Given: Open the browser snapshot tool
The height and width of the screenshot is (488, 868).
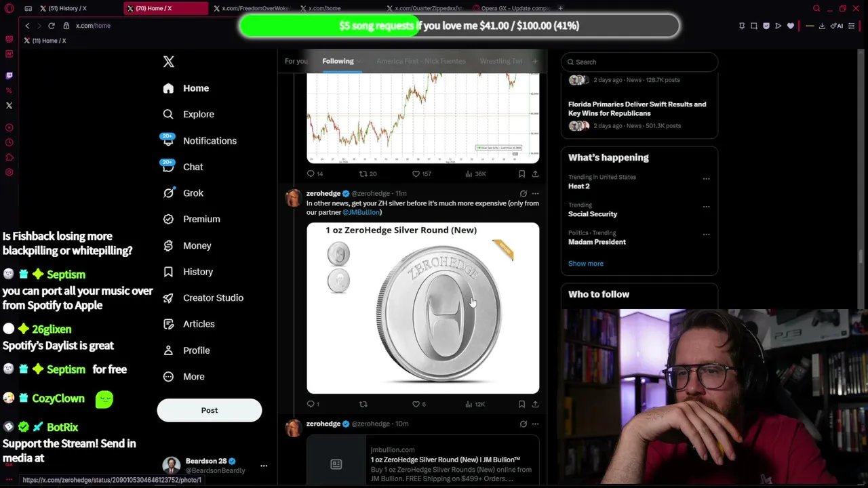Looking at the screenshot, I should tap(753, 26).
